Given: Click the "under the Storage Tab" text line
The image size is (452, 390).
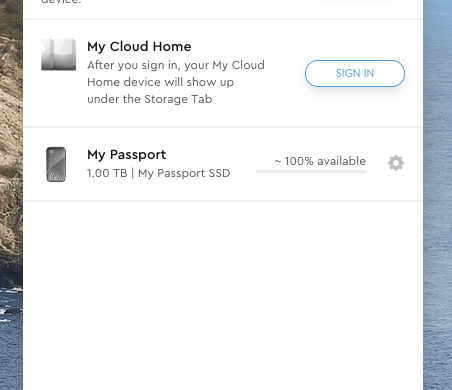Looking at the screenshot, I should 149,99.
